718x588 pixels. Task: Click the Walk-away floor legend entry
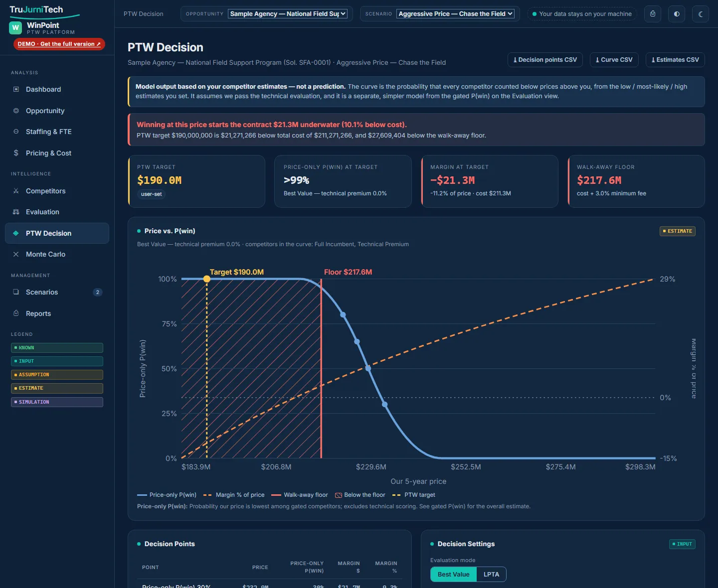tap(300, 495)
